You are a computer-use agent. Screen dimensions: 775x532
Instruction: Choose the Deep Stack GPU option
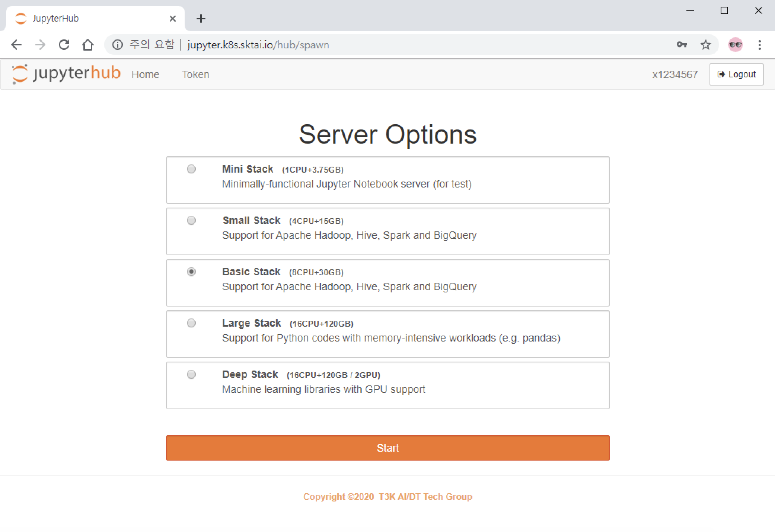point(191,375)
